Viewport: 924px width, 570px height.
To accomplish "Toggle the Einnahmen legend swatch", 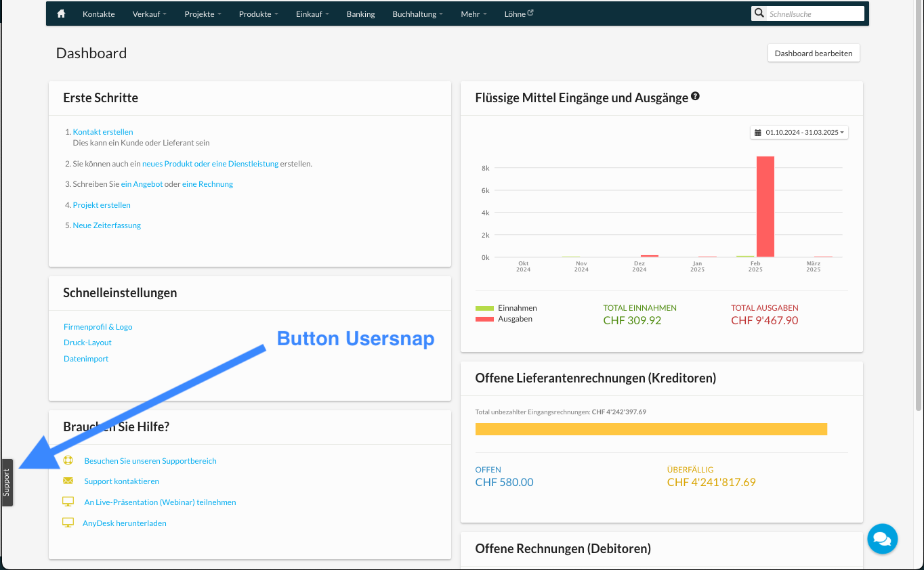I will point(484,308).
